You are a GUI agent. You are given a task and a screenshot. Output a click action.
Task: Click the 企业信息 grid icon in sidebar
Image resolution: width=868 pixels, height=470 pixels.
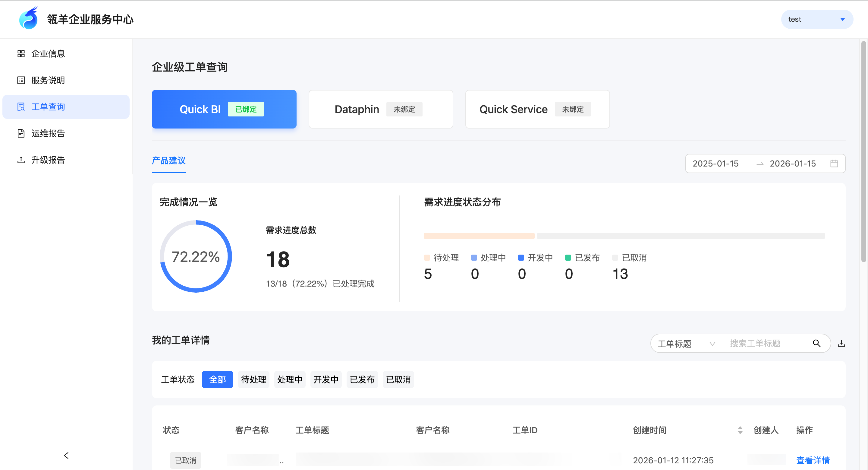click(21, 54)
